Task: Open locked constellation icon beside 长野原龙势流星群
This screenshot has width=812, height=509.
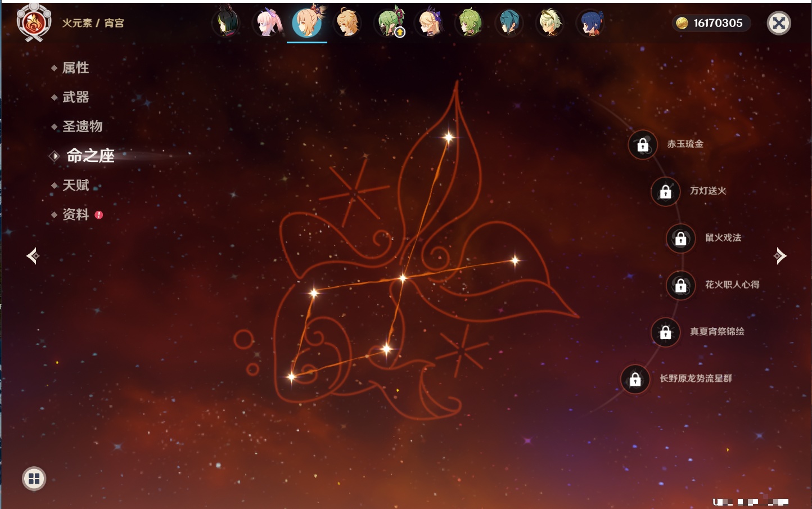Action: (x=635, y=379)
